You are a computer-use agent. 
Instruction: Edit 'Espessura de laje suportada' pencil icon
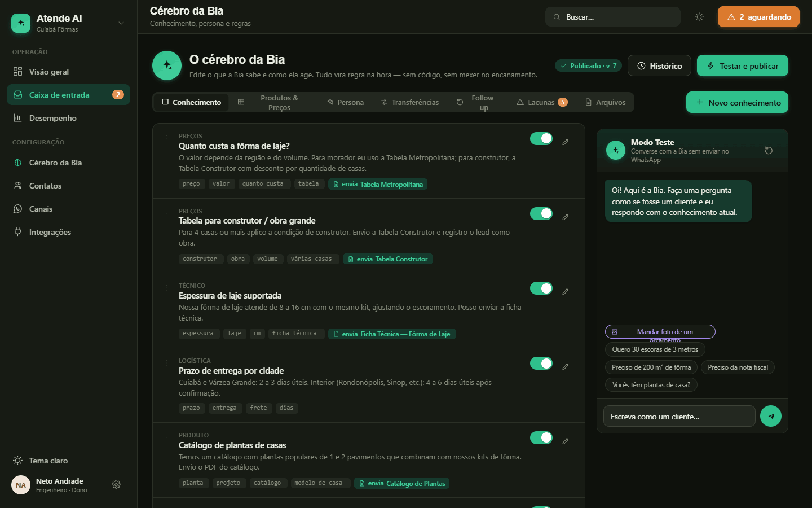click(565, 292)
